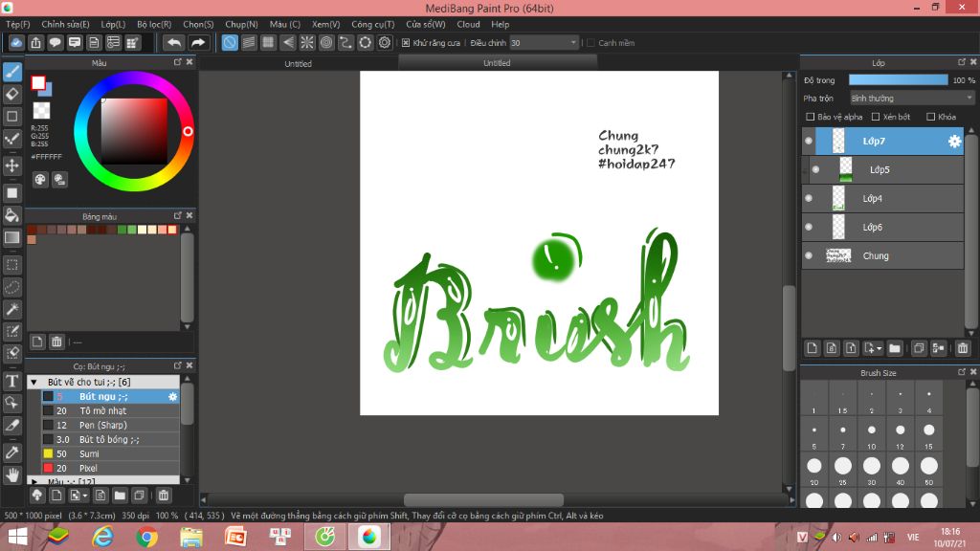The width and height of the screenshot is (980, 551).
Task: Select the Eyedropper tool
Action: (x=11, y=452)
